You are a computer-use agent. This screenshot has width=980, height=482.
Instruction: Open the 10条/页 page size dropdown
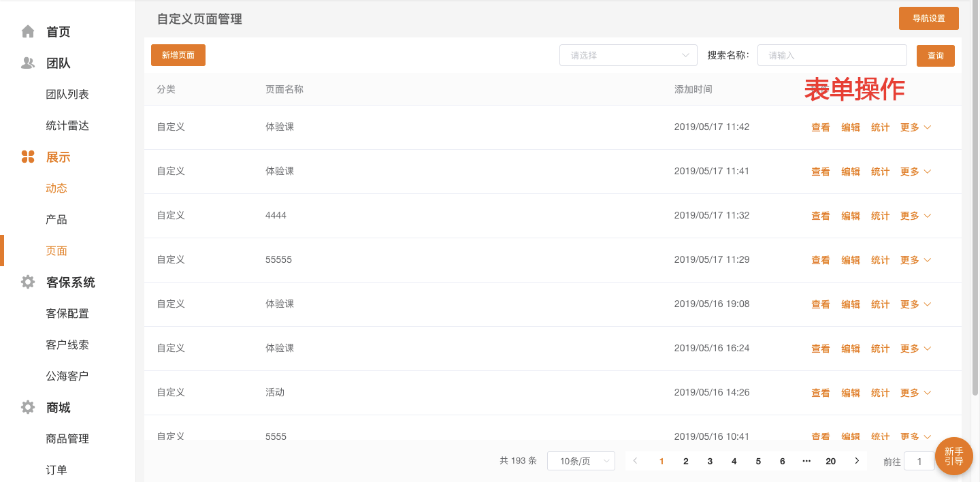(x=581, y=461)
